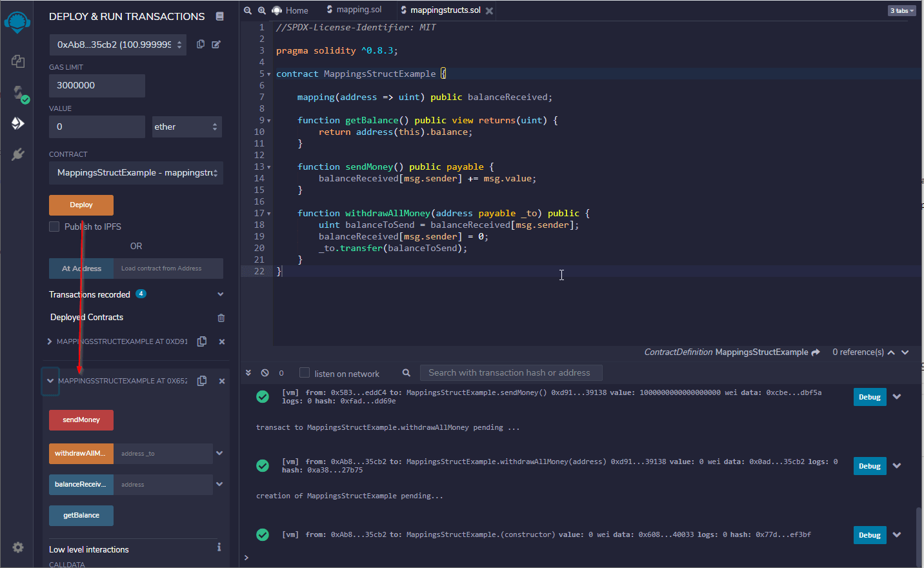Image resolution: width=924 pixels, height=568 pixels.
Task: Copy address of contract at 0XD91
Action: (x=202, y=341)
